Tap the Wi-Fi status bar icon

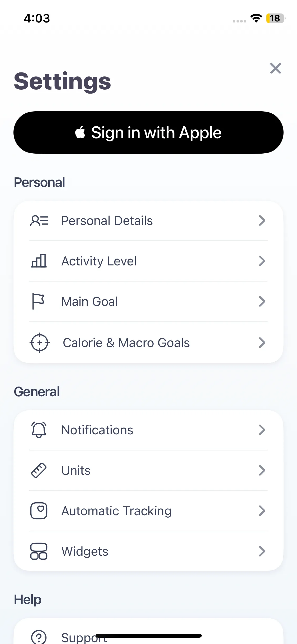[256, 18]
